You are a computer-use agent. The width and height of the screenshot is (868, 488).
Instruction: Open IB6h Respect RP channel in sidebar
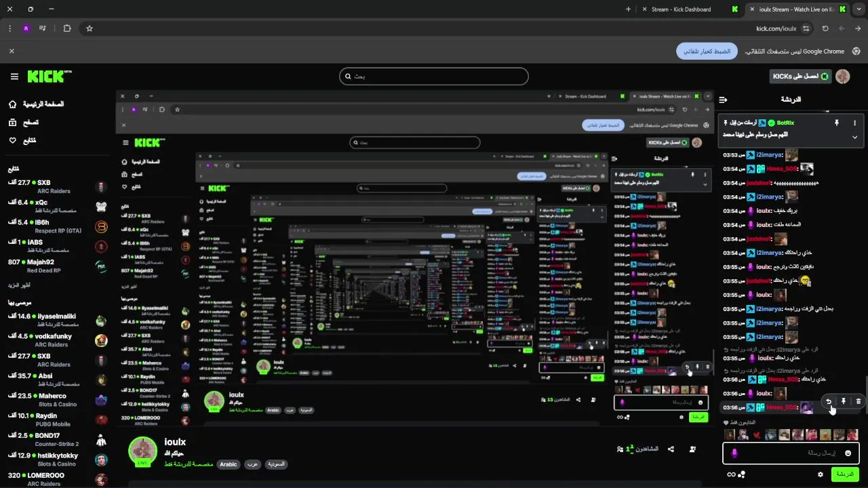[57, 226]
